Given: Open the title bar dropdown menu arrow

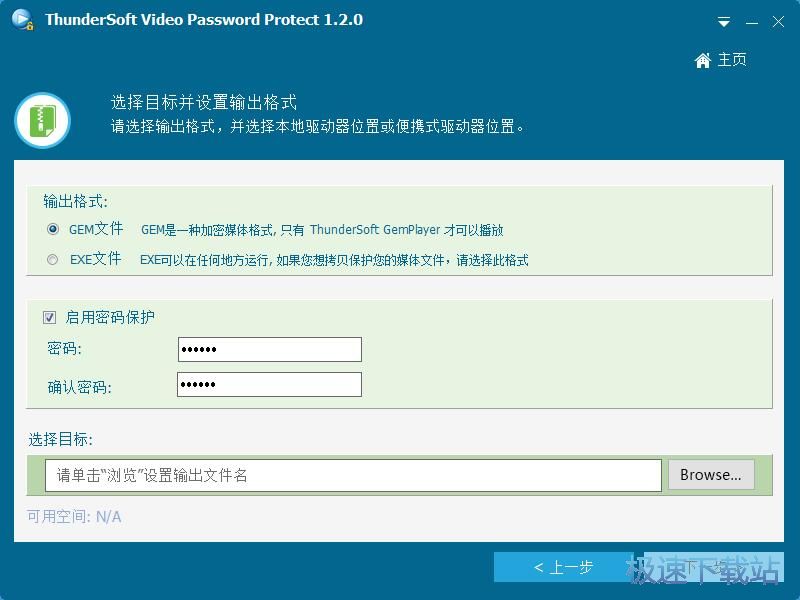Looking at the screenshot, I should [723, 22].
